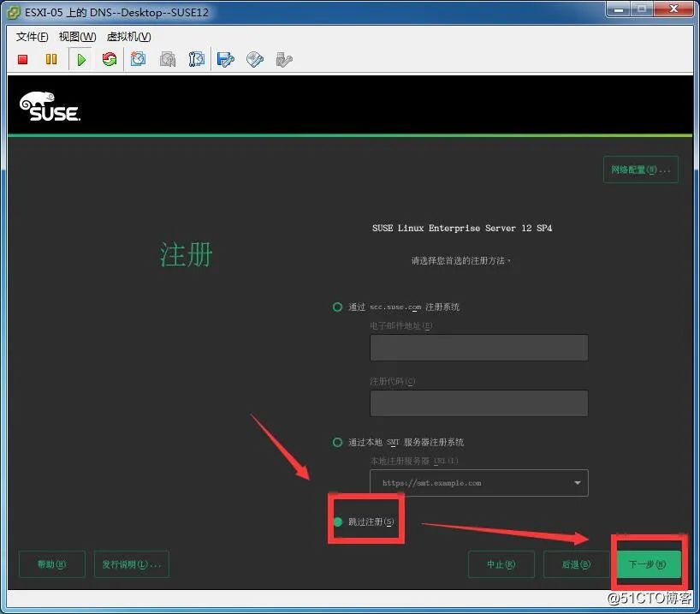Click the 注册 heading text
Image resolution: width=700 pixels, height=614 pixels.
point(186,254)
